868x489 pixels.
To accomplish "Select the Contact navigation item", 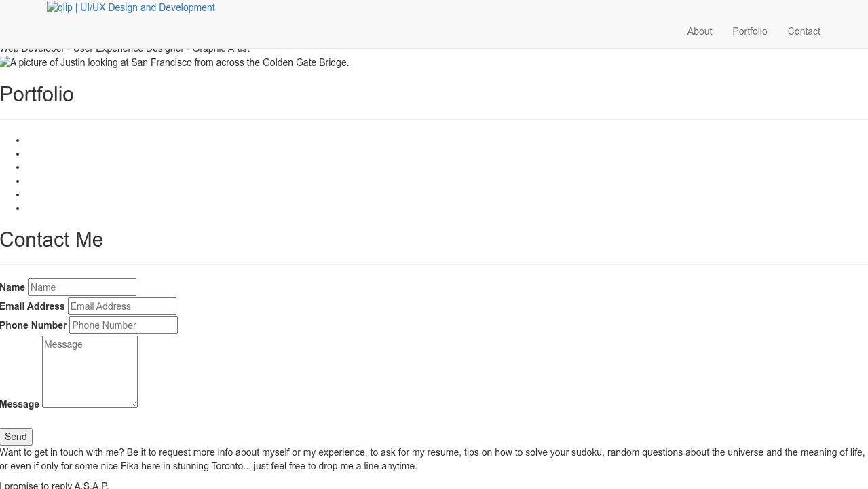I will click(804, 31).
